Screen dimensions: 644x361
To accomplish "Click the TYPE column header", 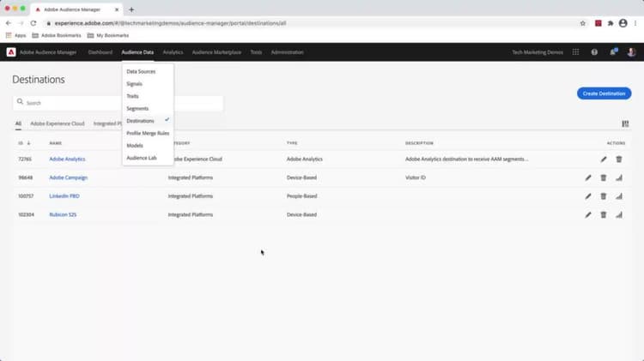I will pyautogui.click(x=292, y=143).
